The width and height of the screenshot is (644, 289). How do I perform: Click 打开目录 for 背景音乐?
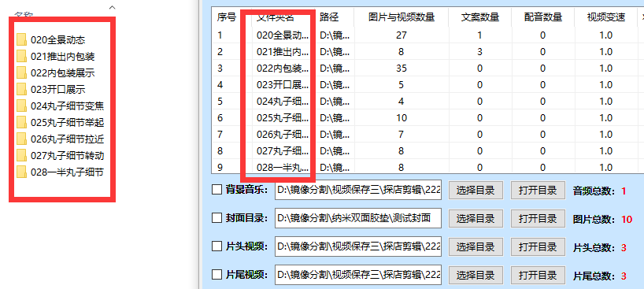click(x=538, y=190)
